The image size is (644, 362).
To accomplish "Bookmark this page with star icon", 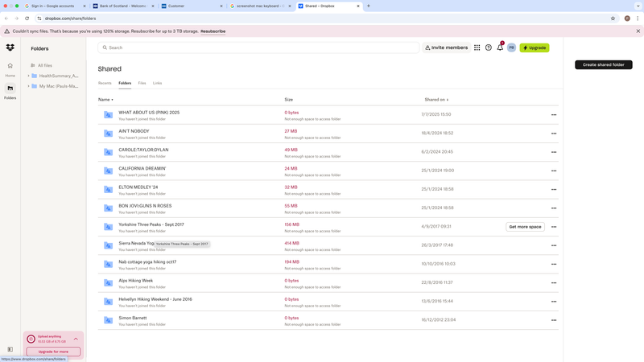I will (x=613, y=18).
